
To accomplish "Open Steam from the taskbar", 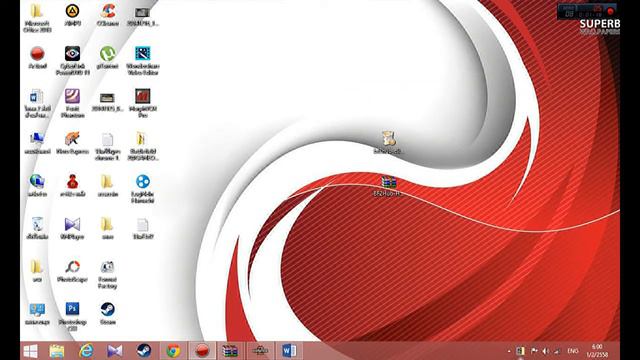I will click(x=144, y=351).
